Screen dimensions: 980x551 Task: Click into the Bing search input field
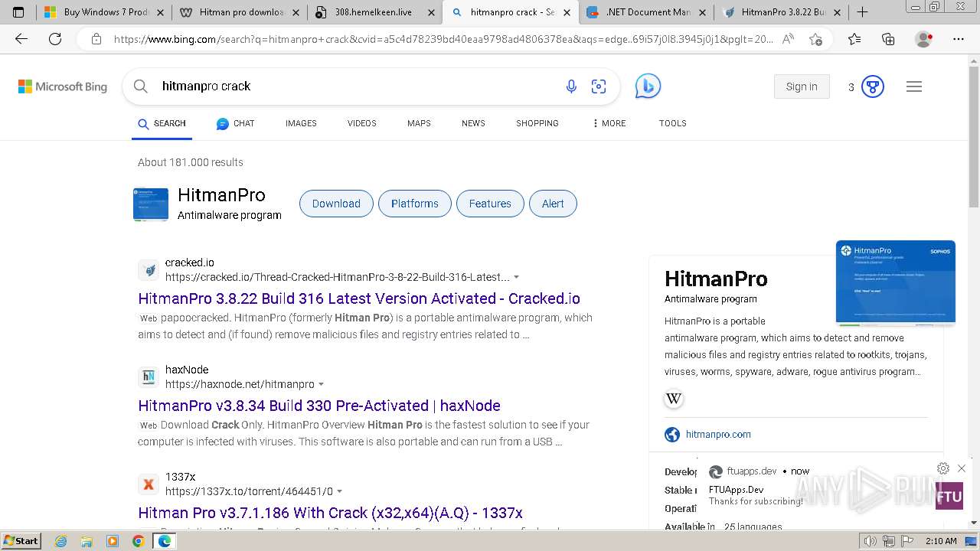[x=356, y=86]
